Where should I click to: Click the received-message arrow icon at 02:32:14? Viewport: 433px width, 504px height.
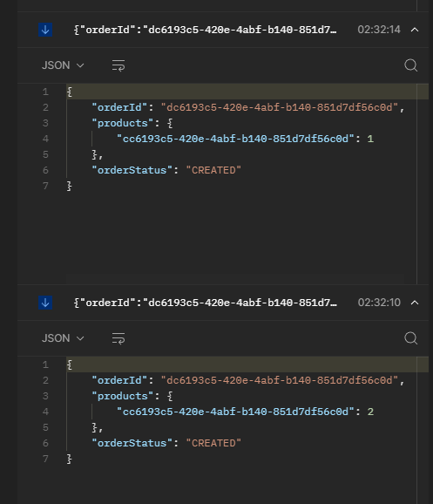tap(45, 30)
